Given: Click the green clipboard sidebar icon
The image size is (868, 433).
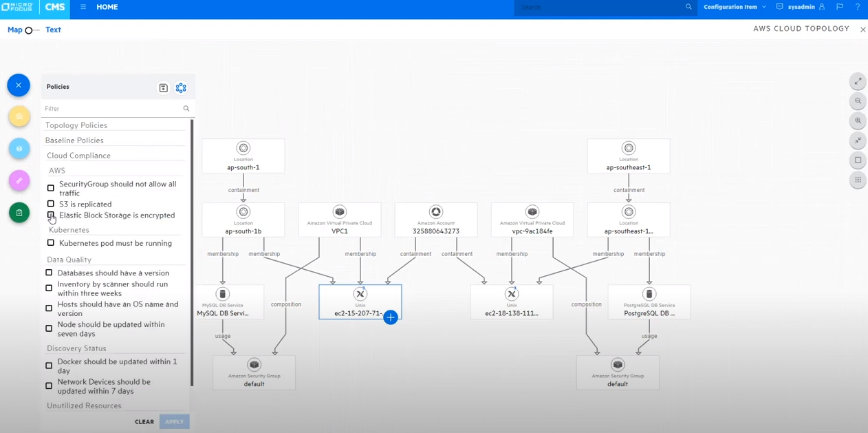Looking at the screenshot, I should click(19, 213).
